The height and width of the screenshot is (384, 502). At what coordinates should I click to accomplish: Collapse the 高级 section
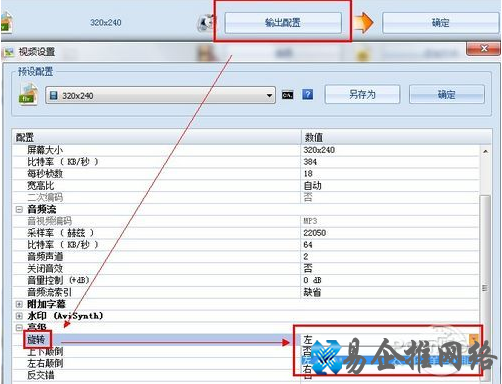point(19,327)
